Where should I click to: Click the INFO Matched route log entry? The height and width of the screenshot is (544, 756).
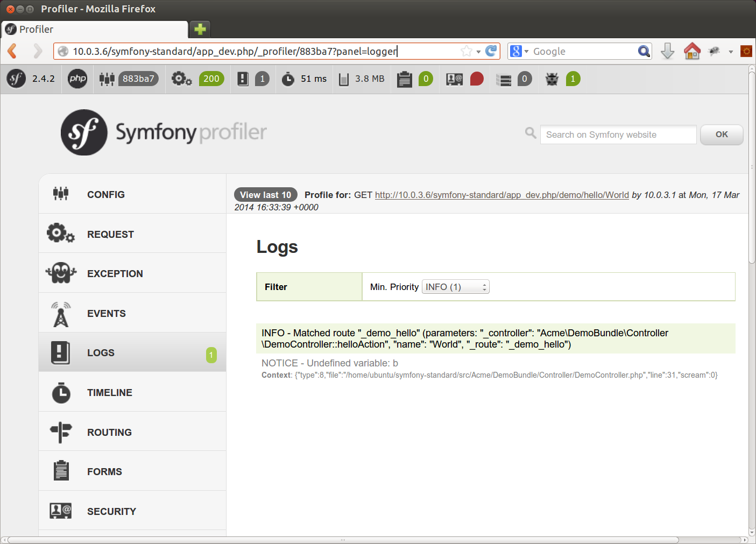pyautogui.click(x=496, y=338)
